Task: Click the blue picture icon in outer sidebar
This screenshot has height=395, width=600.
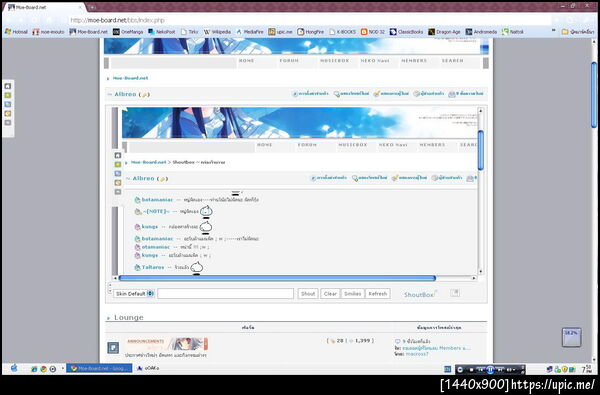Action: coord(8,104)
